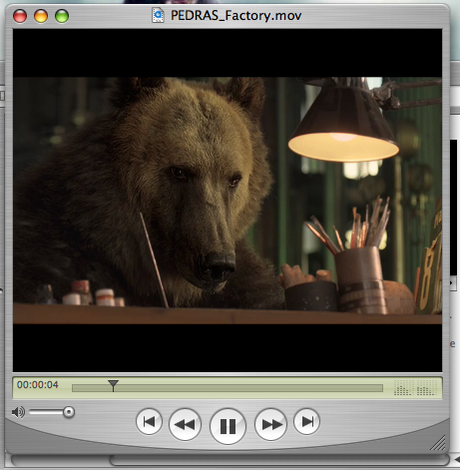Click the bear video frame

pyautogui.click(x=228, y=200)
